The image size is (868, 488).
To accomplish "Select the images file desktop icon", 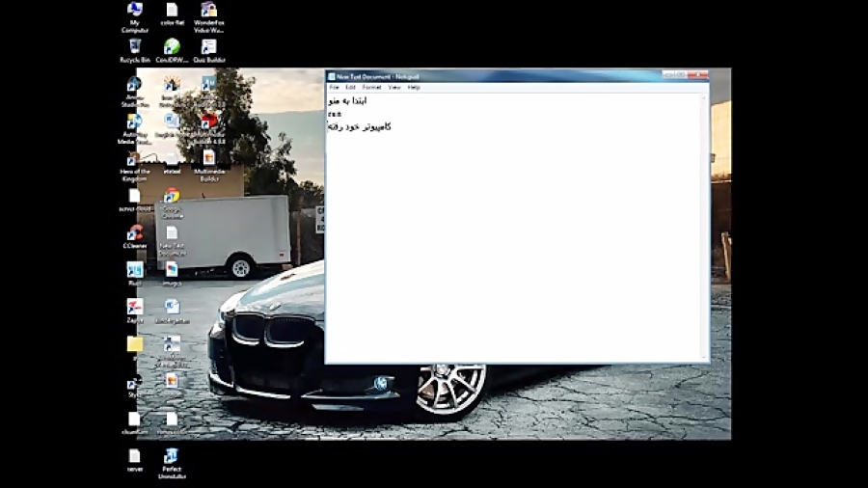I will coord(172,274).
